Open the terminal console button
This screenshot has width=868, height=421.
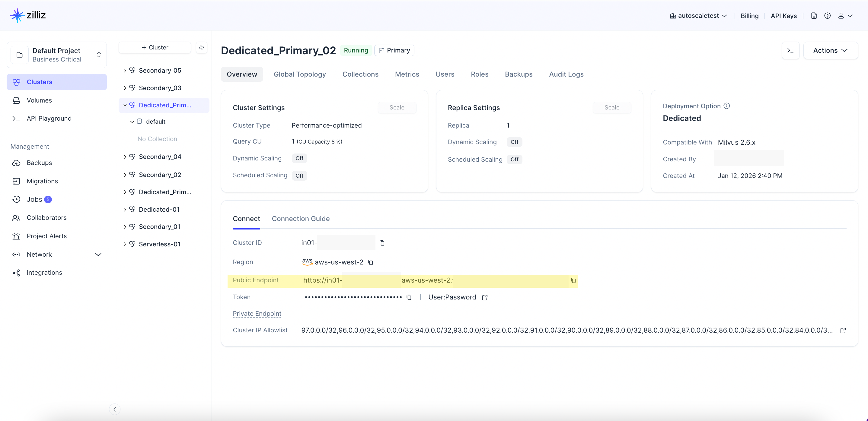790,51
